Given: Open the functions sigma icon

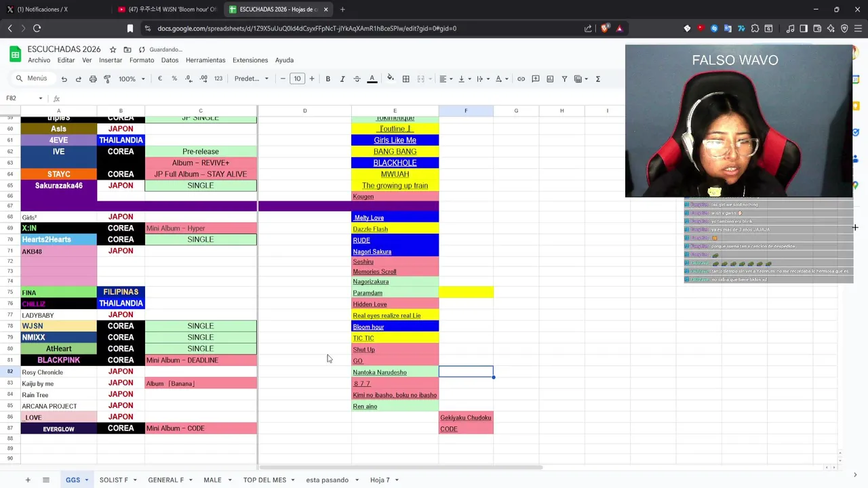Looking at the screenshot, I should (597, 79).
